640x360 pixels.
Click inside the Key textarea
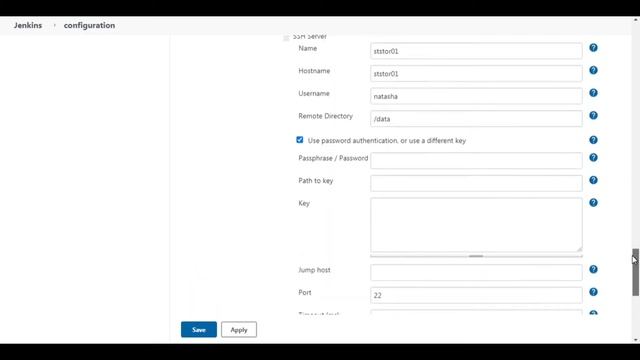coord(476,225)
